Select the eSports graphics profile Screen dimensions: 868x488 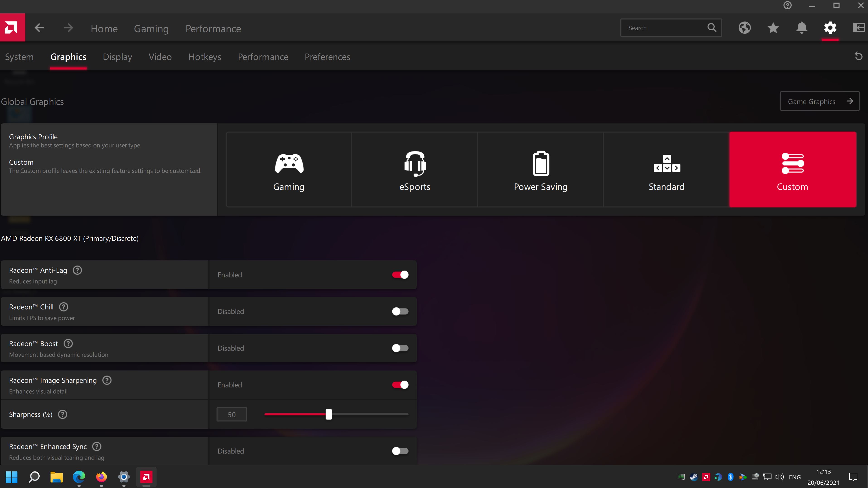coord(414,169)
